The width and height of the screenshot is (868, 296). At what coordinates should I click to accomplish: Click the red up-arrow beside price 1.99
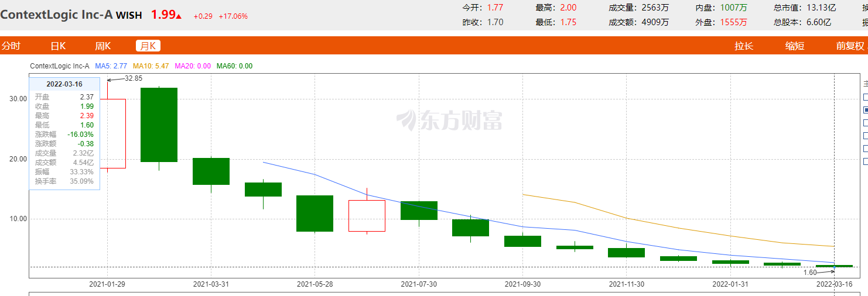point(179,16)
